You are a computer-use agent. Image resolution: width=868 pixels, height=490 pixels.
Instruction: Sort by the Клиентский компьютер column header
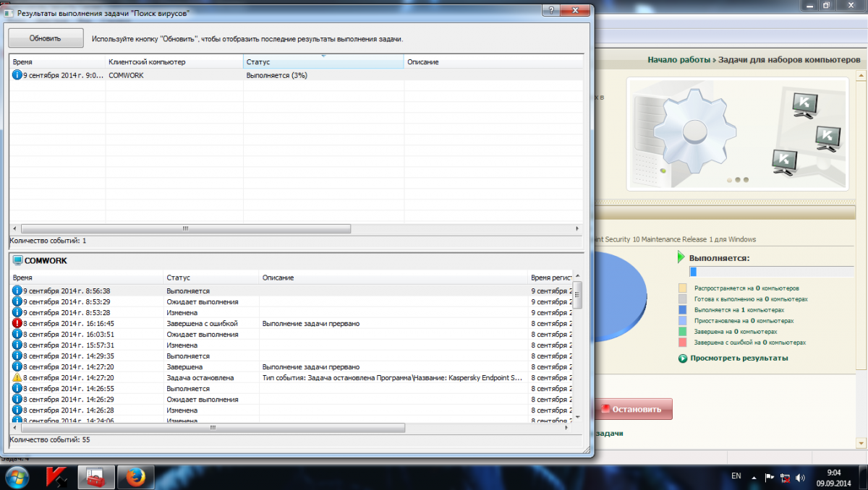(x=174, y=62)
